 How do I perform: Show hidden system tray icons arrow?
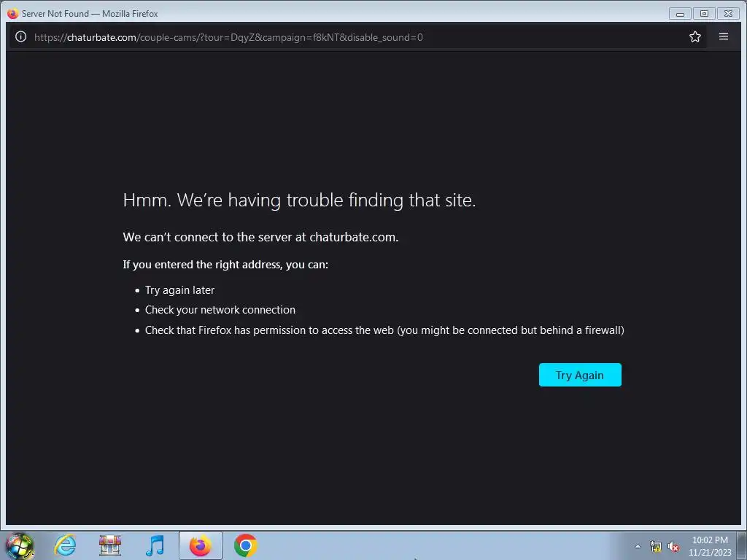pos(638,547)
